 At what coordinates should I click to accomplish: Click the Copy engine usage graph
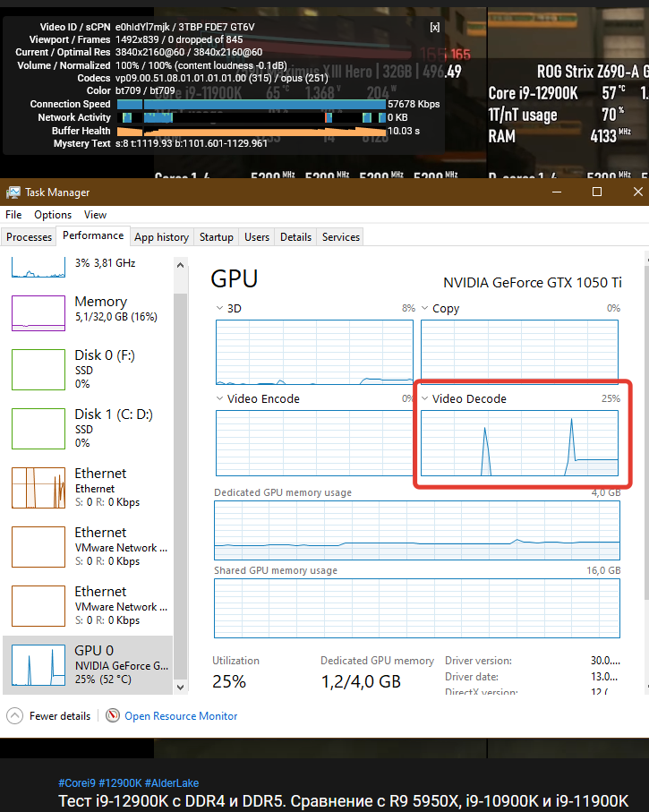pos(519,352)
